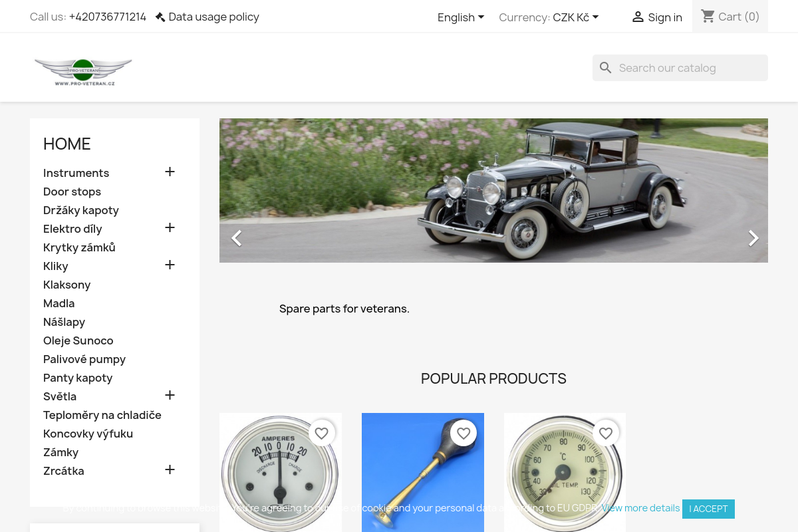Advance to next carousel slide
Viewport: 798px width, 532px height.
click(x=753, y=238)
